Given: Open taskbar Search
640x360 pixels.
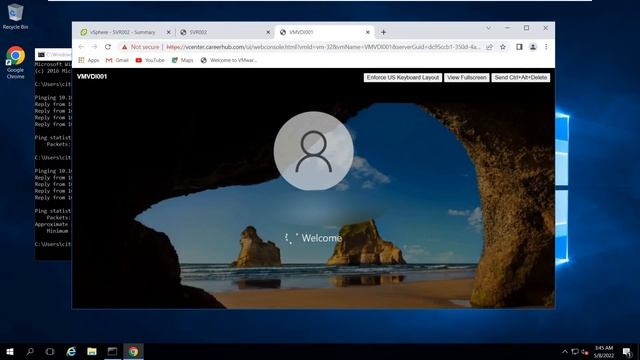Looking at the screenshot, I should pyautogui.click(x=30, y=351).
